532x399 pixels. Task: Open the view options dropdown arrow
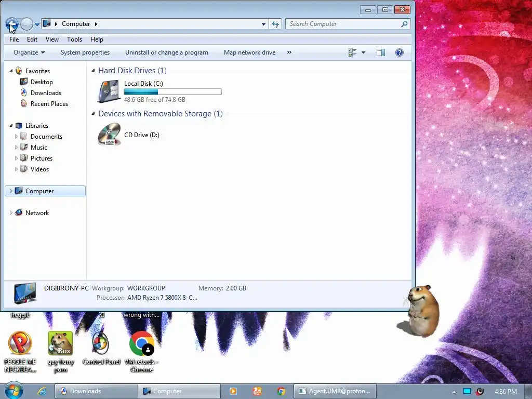click(363, 52)
